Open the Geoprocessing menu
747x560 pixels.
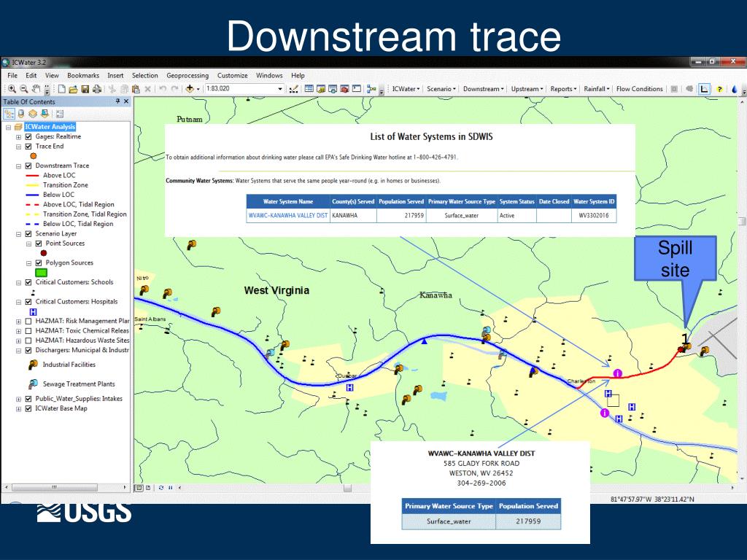pos(187,76)
